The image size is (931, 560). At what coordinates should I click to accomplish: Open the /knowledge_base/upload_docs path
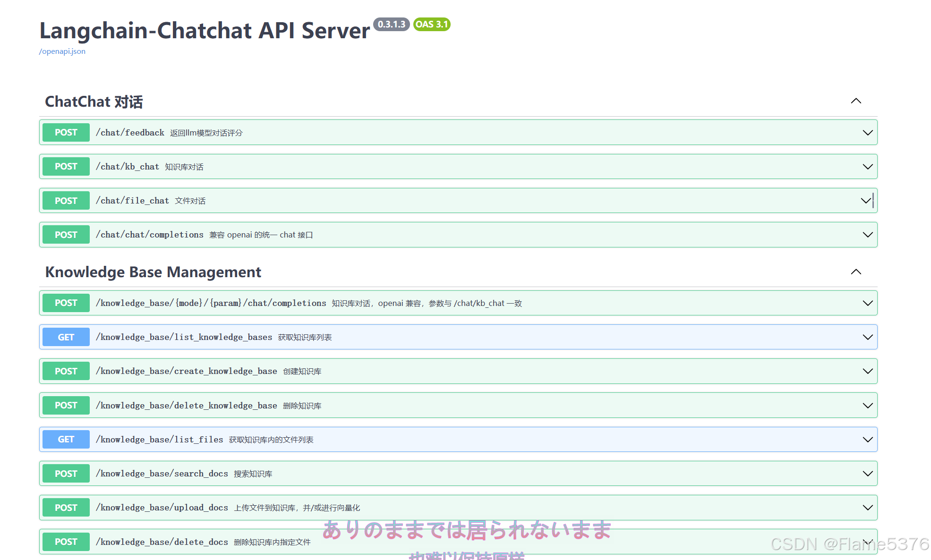[162, 508]
